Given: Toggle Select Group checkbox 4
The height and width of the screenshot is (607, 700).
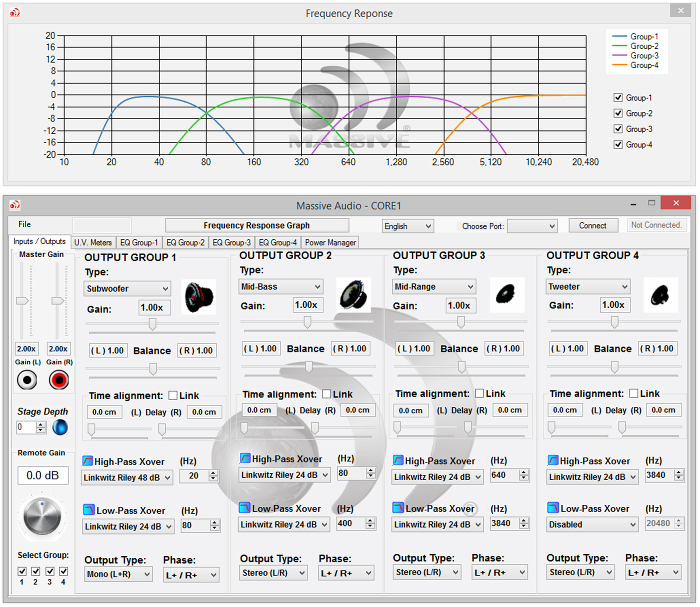Looking at the screenshot, I should coord(63,571).
